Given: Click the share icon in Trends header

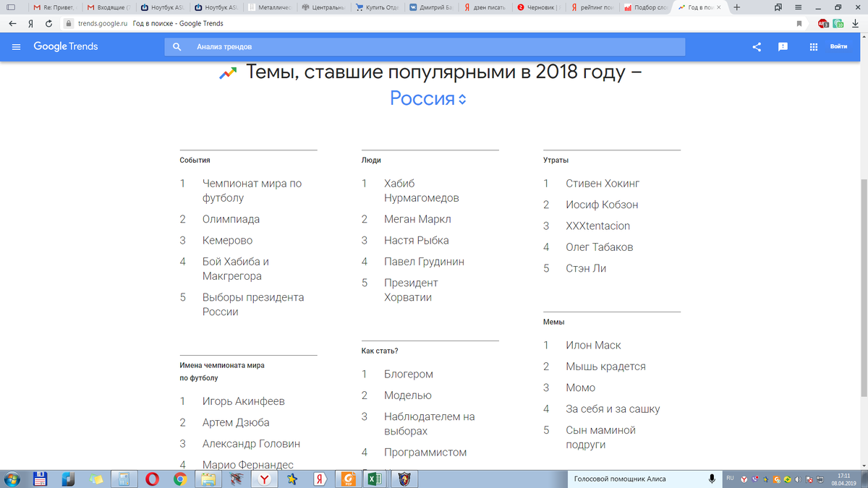Looking at the screenshot, I should 757,47.
